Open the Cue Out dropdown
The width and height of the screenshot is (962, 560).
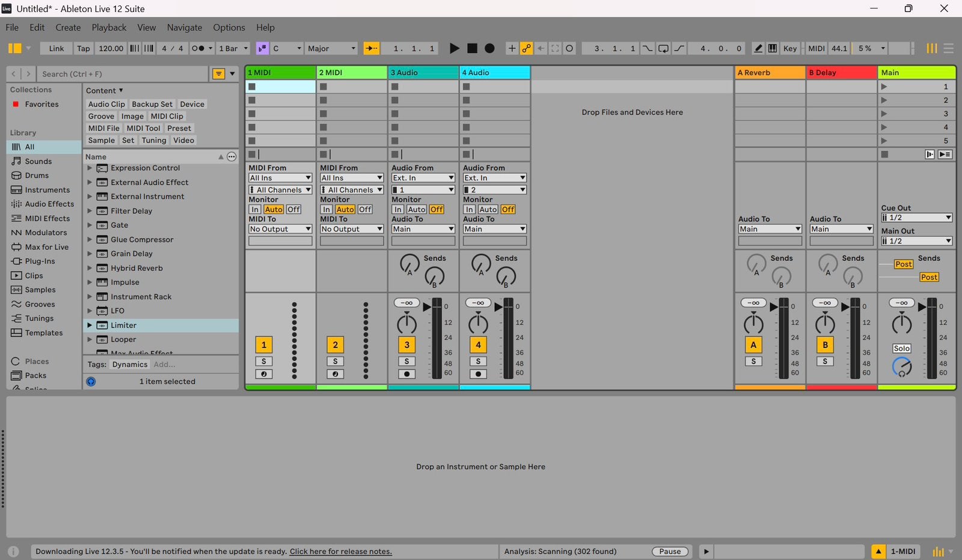[x=917, y=218]
